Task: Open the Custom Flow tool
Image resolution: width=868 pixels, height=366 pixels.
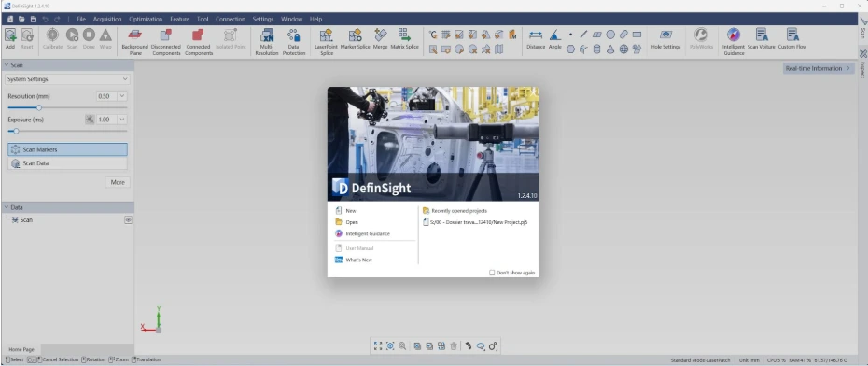Action: click(792, 39)
